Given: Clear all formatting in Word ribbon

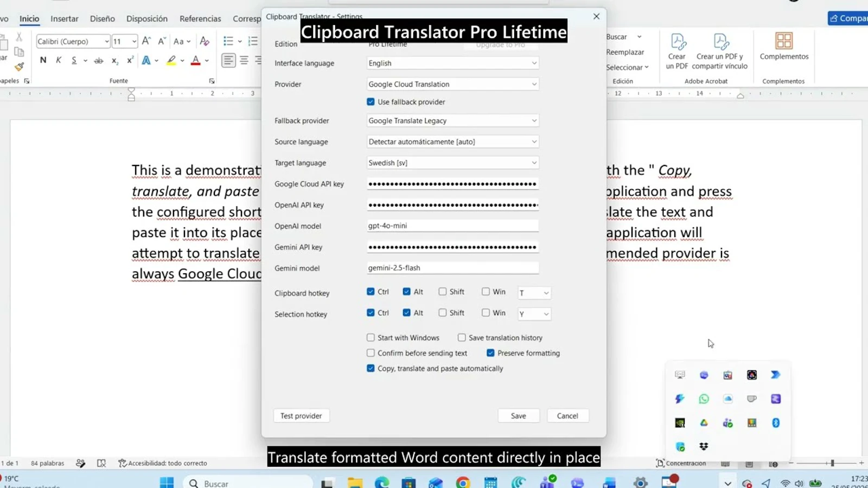Looking at the screenshot, I should [205, 41].
